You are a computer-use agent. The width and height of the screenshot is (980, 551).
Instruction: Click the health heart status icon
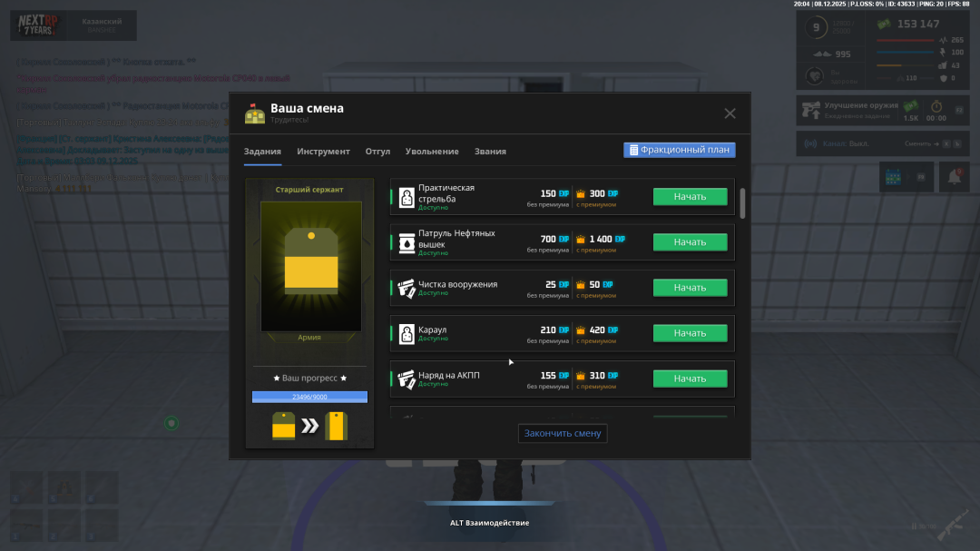tap(815, 75)
